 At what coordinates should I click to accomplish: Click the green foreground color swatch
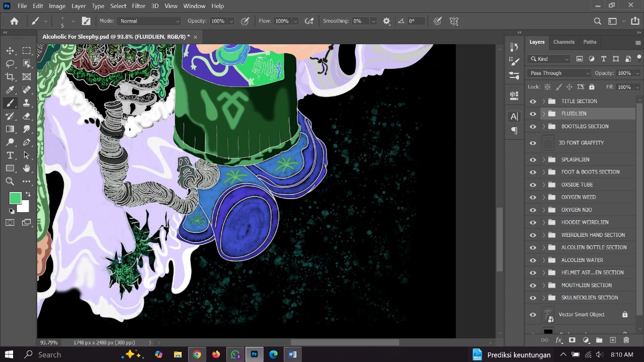pyautogui.click(x=15, y=198)
